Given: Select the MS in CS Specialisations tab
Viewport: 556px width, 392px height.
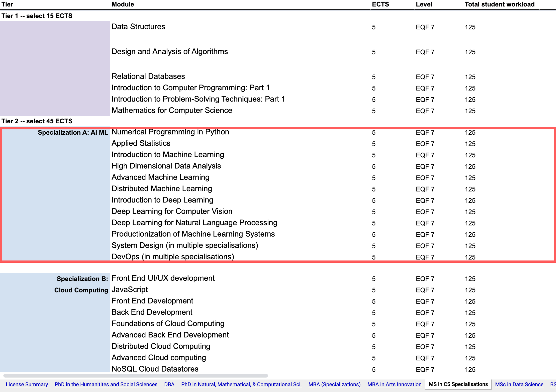Looking at the screenshot, I should pyautogui.click(x=458, y=384).
